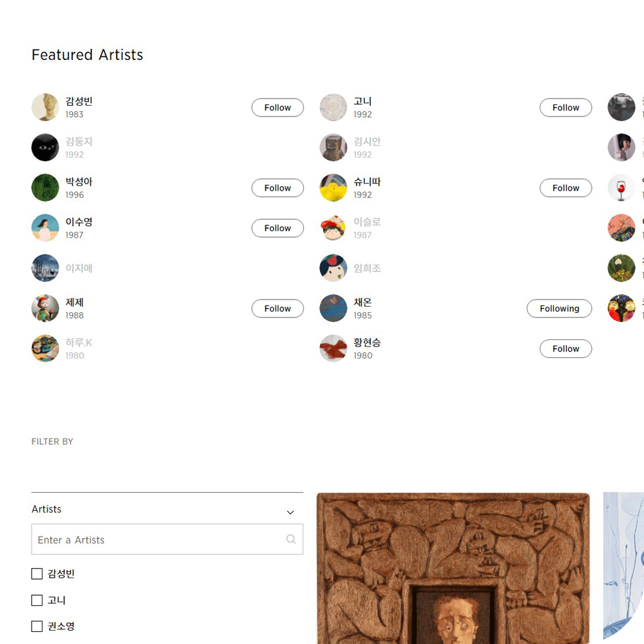Viewport: 644px width, 644px height.
Task: Open 감성빈 artist avatar
Action: [x=45, y=107]
